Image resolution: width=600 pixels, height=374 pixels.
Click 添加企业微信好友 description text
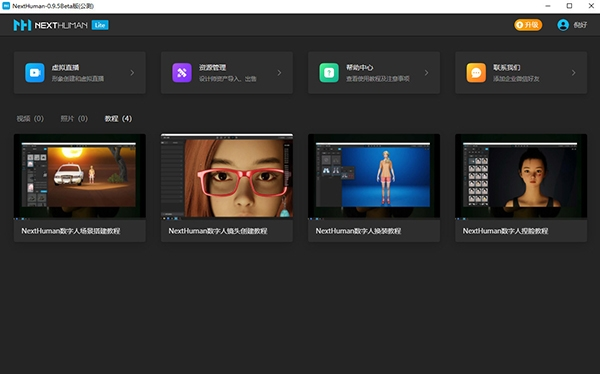[x=516, y=78]
